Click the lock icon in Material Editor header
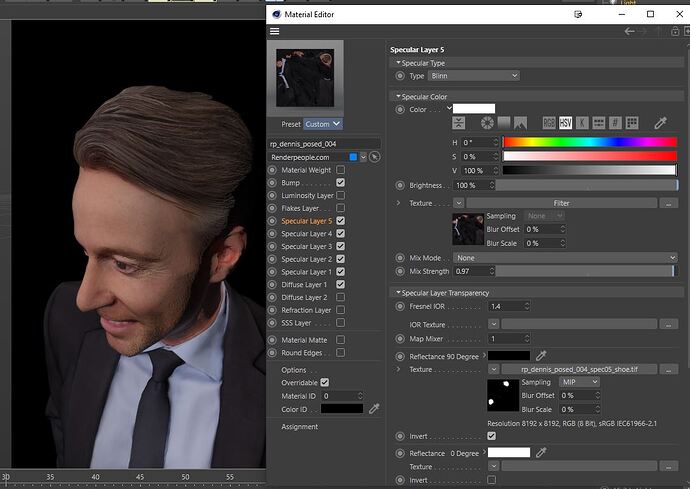The image size is (690, 489). click(675, 31)
